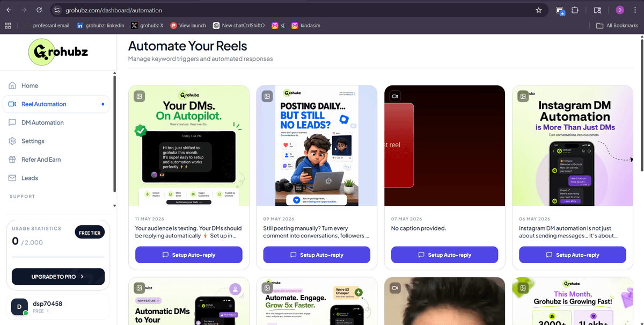Click the Reel Automation video icon
This screenshot has height=325, width=644.
12,104
